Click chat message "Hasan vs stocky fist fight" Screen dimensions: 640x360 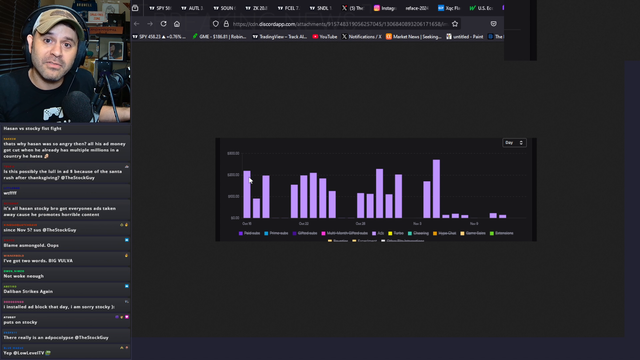(32, 129)
